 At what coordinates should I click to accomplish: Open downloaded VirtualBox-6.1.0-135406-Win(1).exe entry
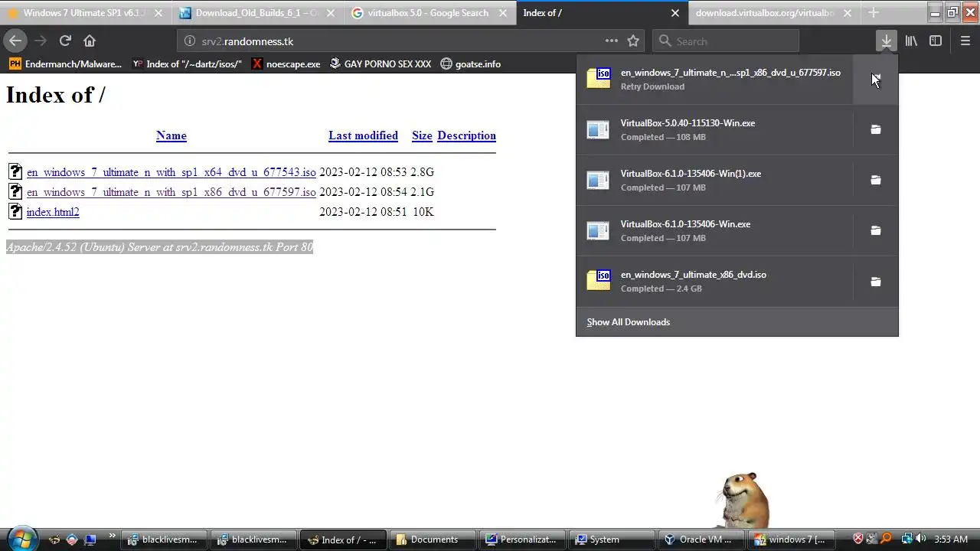714,180
